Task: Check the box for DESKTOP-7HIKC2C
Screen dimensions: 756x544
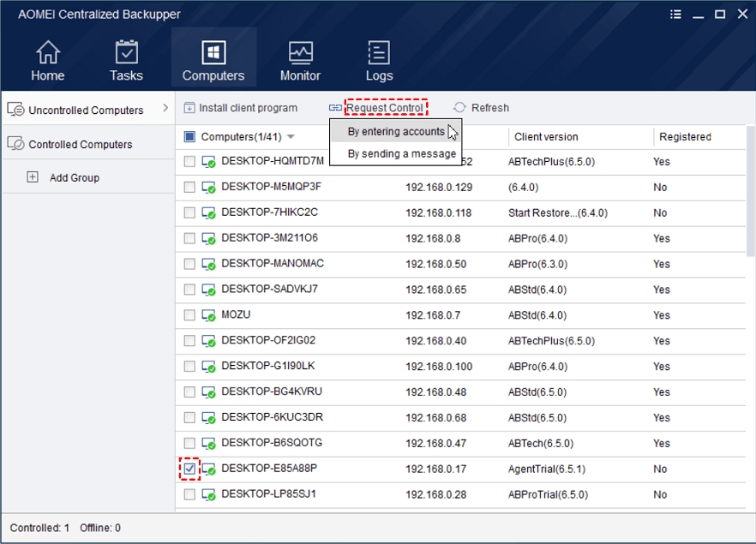Action: [x=189, y=212]
